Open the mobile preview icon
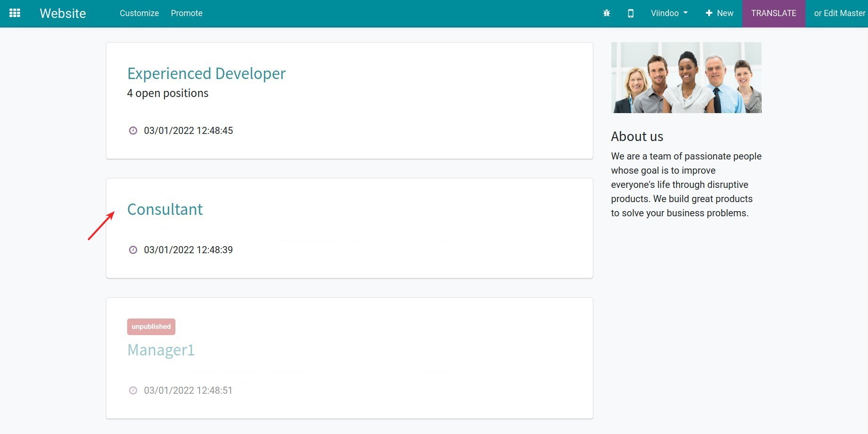The width and height of the screenshot is (868, 434). [630, 13]
